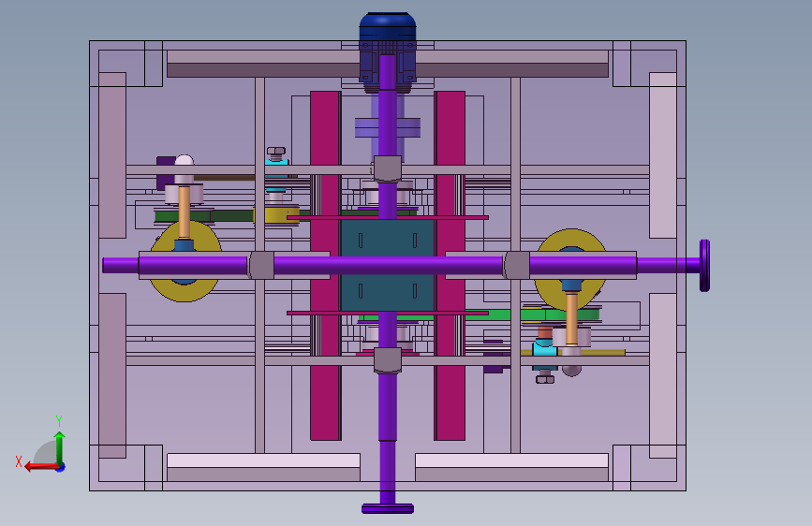Screen dimensions: 812x526
Task: Select left gray bearing on horizontal shaft
Action: 261,266
